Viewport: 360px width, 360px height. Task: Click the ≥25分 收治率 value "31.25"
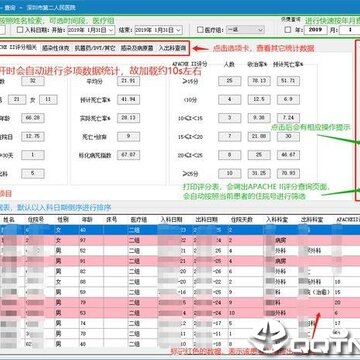pos(259,174)
